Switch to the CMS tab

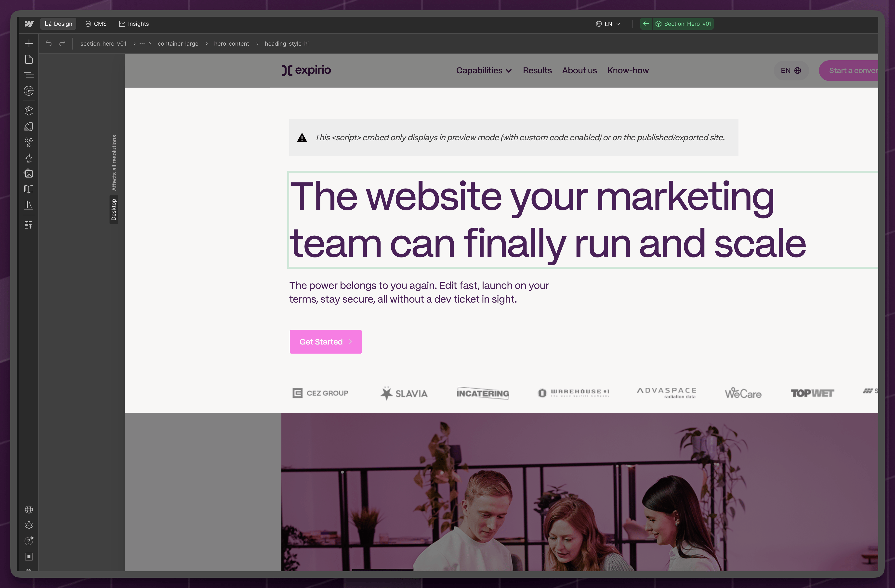click(x=96, y=24)
